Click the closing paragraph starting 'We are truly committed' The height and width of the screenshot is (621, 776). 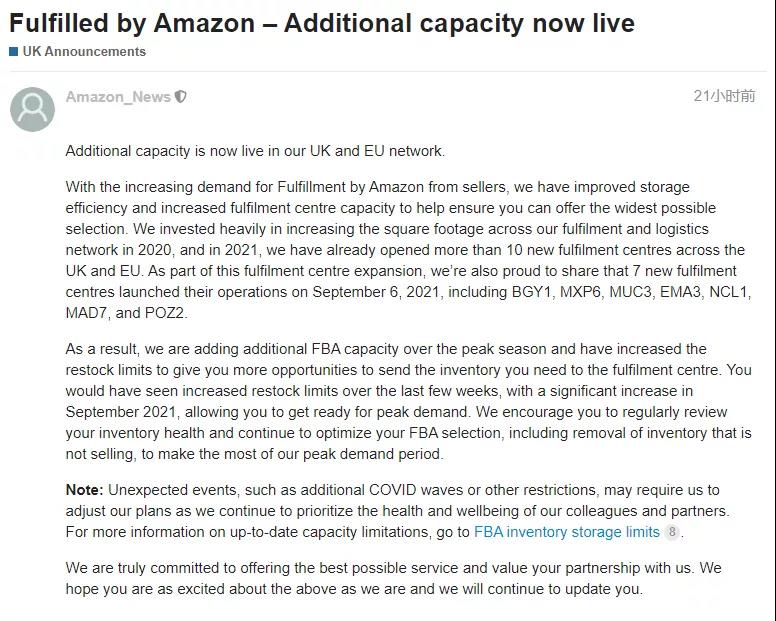click(393, 578)
